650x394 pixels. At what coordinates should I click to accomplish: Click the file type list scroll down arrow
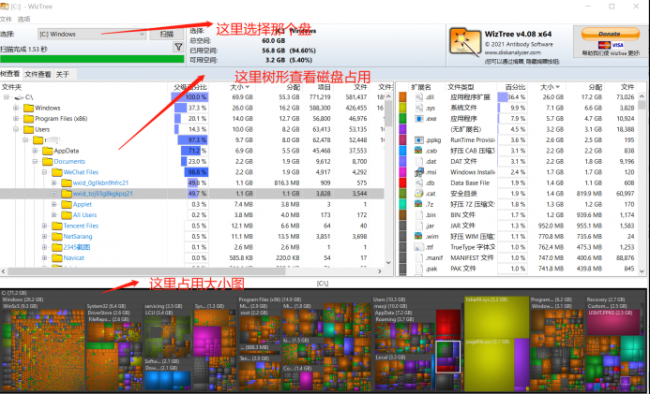coord(642,271)
